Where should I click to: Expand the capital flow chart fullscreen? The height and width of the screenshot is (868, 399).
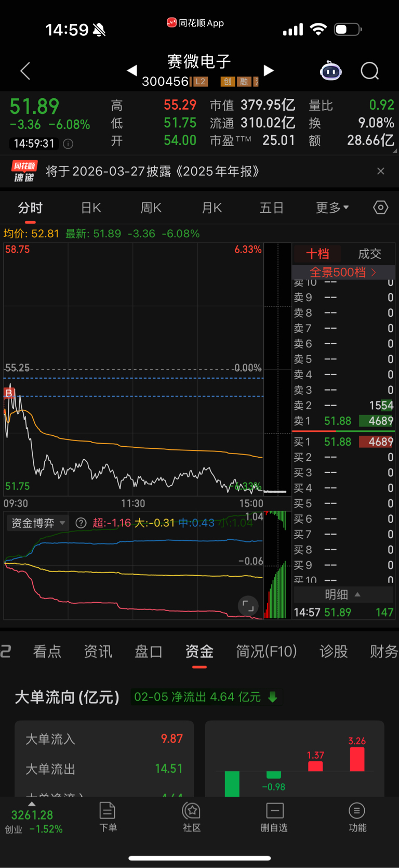[248, 605]
